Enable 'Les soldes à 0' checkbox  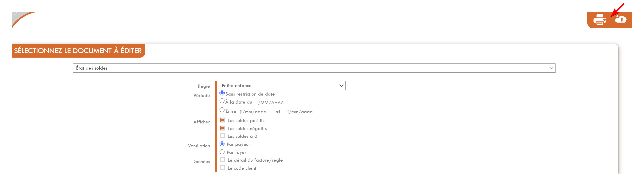222,136
